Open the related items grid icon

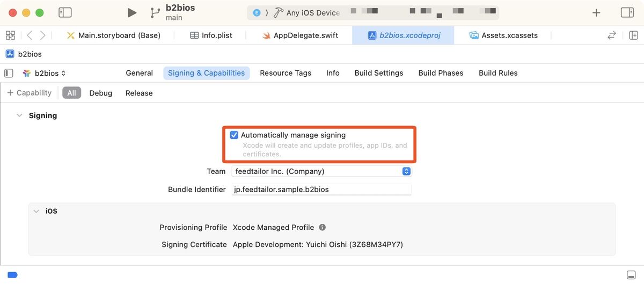point(10,35)
